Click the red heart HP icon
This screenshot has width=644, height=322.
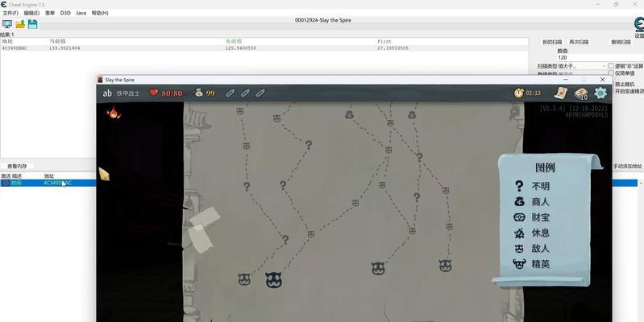[x=154, y=93]
